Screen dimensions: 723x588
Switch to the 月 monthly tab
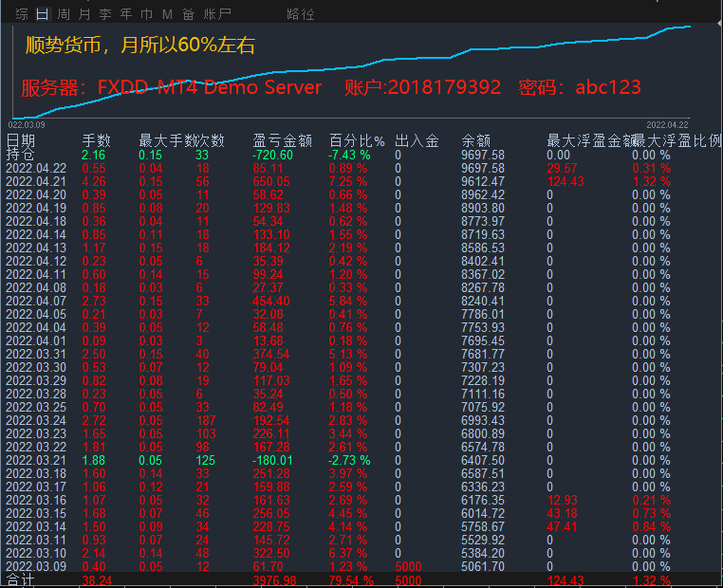(x=84, y=14)
